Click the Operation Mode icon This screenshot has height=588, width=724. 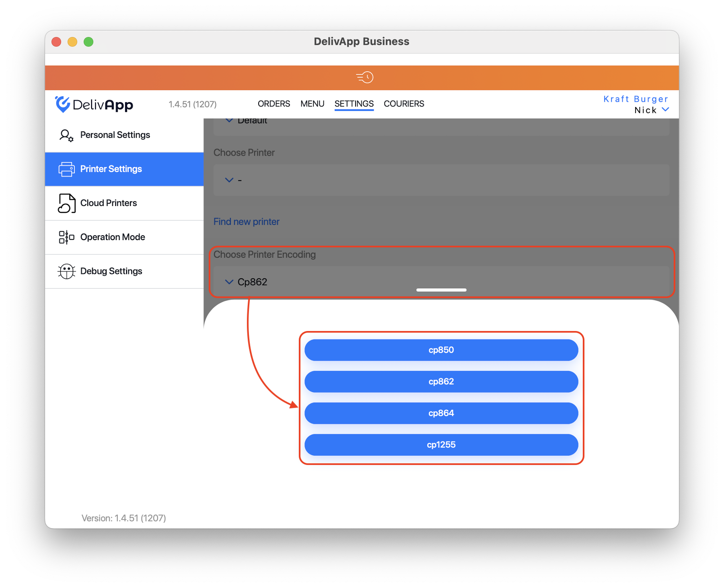[66, 237]
